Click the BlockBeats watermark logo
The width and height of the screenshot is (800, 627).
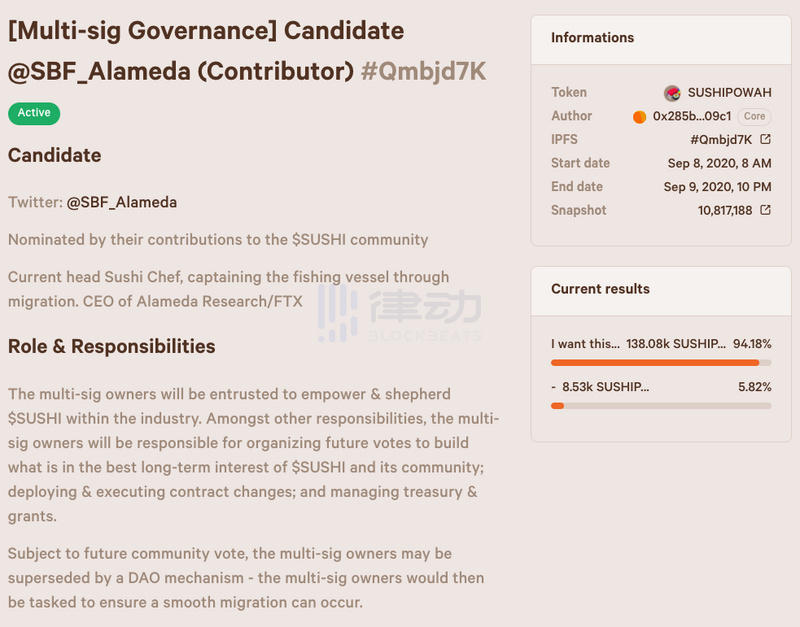400,312
